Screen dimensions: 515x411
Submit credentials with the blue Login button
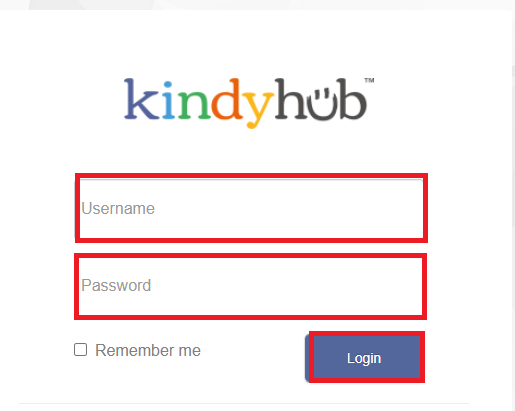pos(365,358)
